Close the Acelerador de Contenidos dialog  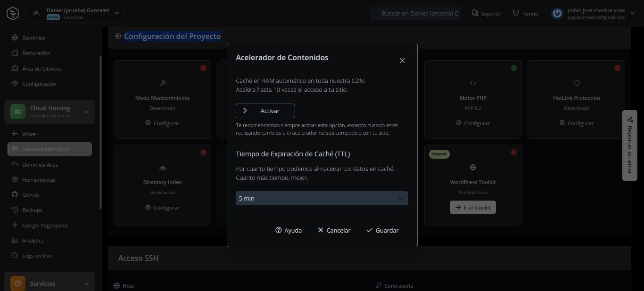click(402, 60)
